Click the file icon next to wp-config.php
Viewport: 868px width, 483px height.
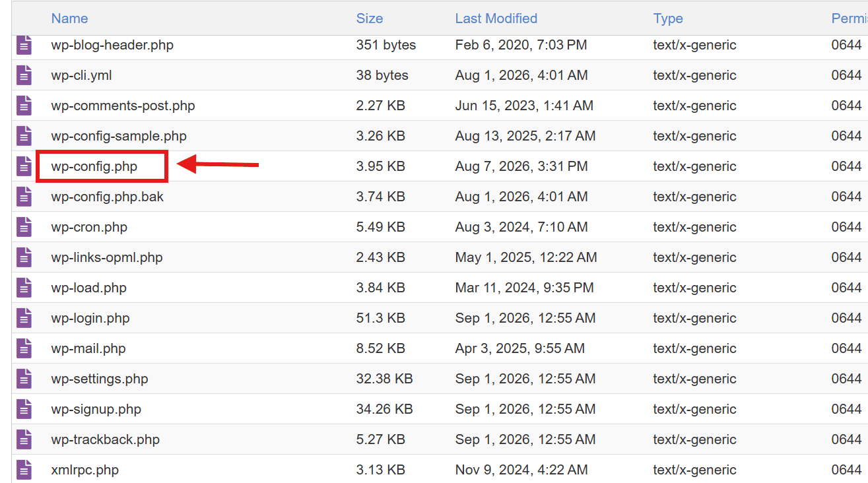point(24,166)
